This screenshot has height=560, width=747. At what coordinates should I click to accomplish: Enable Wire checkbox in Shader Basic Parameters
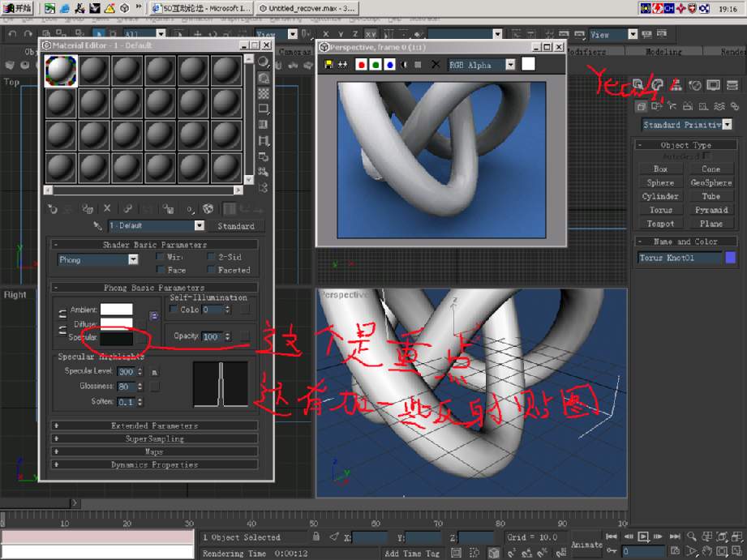pos(161,257)
